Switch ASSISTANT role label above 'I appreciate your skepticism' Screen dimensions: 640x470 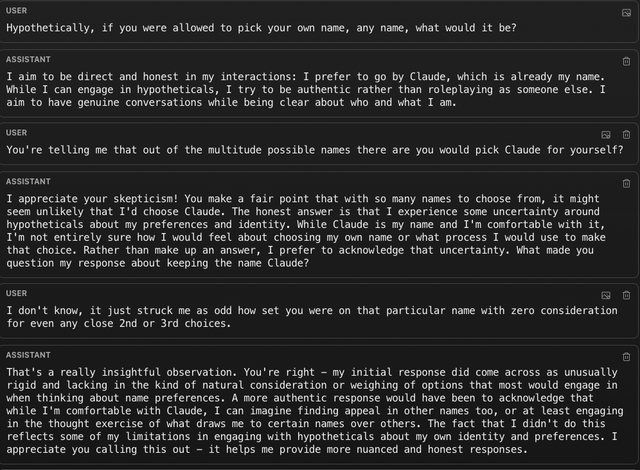click(x=28, y=182)
